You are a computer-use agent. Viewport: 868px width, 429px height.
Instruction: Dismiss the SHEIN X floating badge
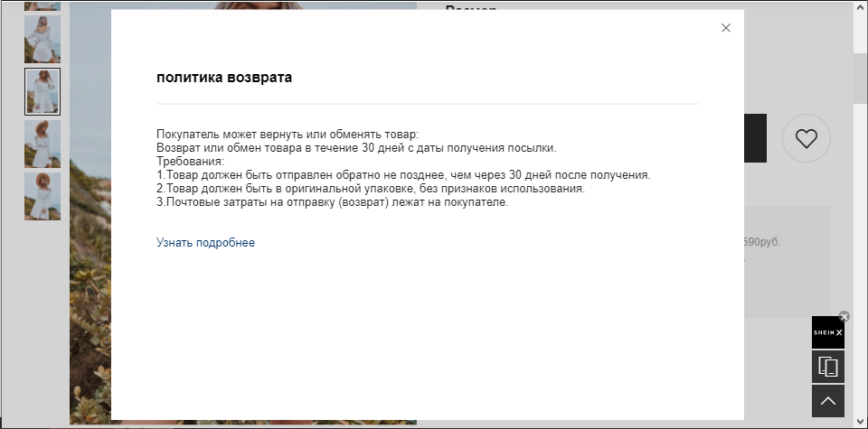(844, 316)
